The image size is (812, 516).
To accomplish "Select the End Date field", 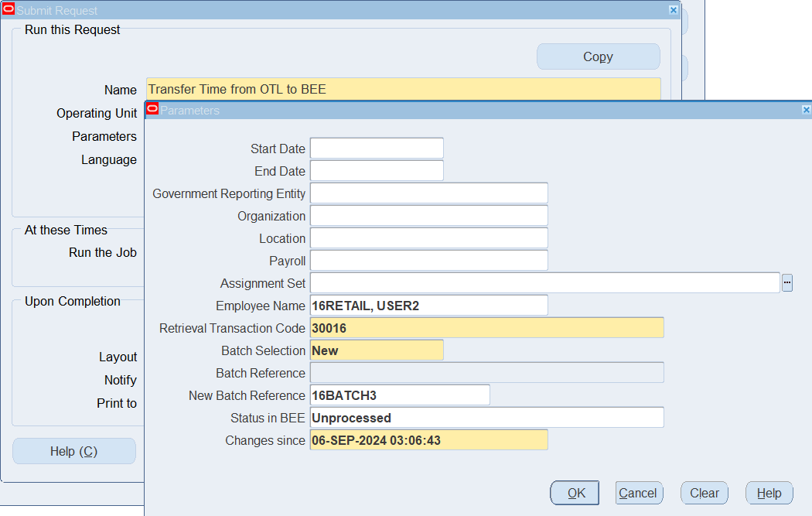I will tap(377, 171).
